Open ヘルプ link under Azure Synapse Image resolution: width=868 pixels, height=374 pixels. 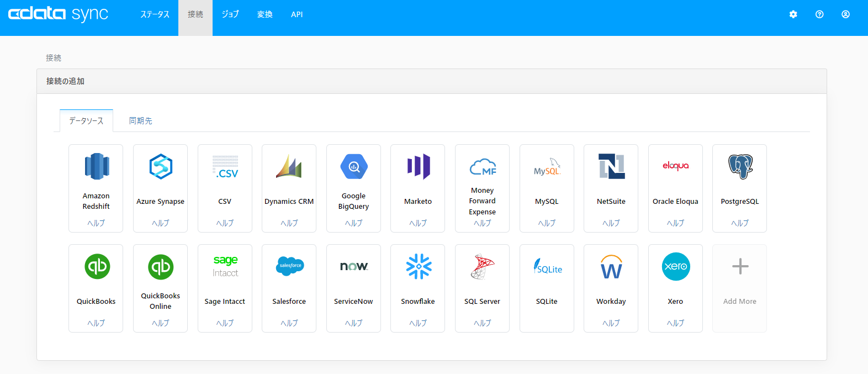[161, 223]
